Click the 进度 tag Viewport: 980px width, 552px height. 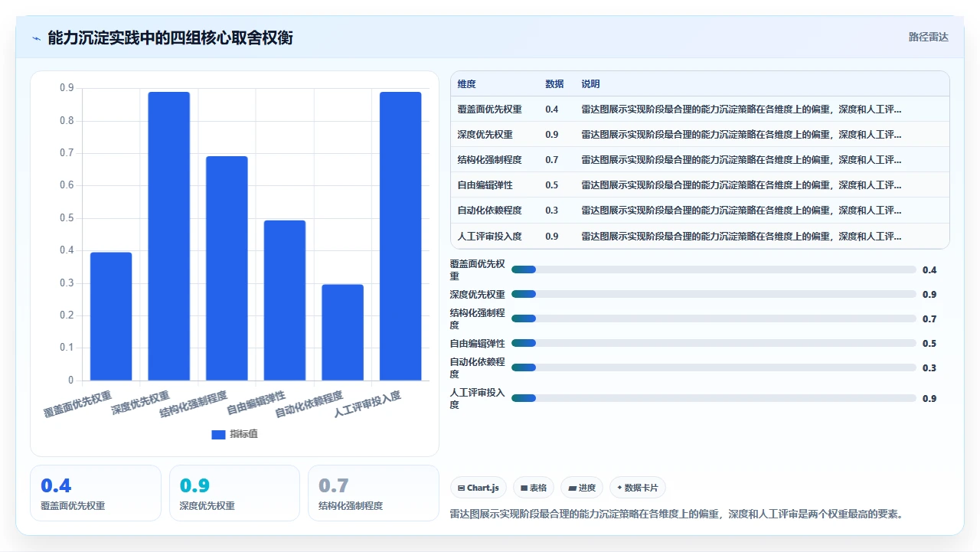click(582, 488)
